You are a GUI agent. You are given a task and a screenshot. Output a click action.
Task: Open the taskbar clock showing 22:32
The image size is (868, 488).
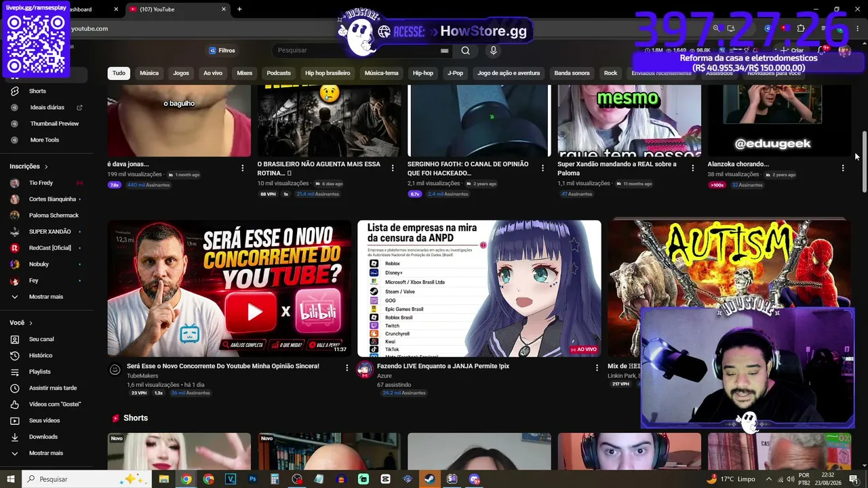tap(828, 479)
